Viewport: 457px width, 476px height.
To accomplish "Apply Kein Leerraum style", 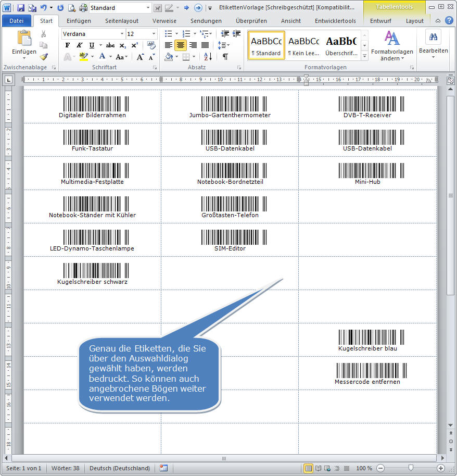I will pyautogui.click(x=303, y=45).
